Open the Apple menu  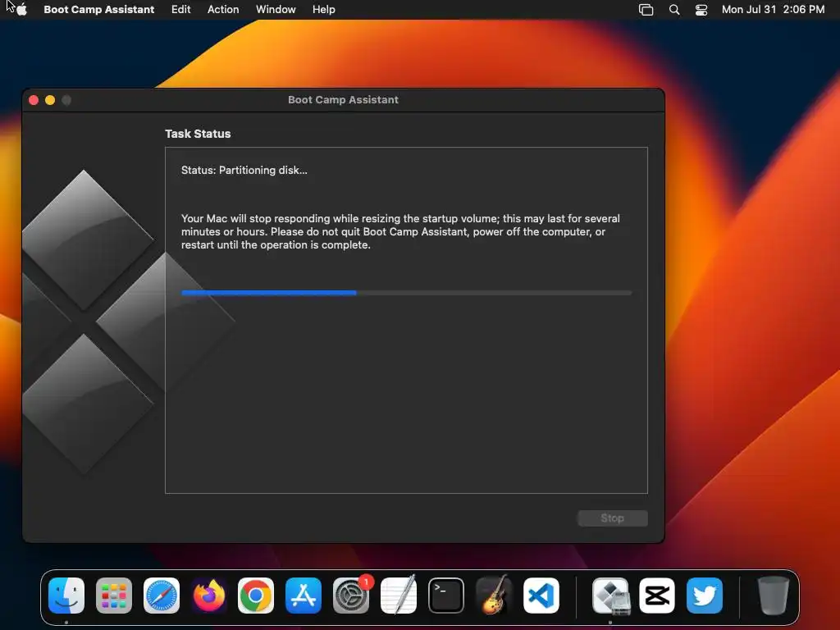point(21,10)
